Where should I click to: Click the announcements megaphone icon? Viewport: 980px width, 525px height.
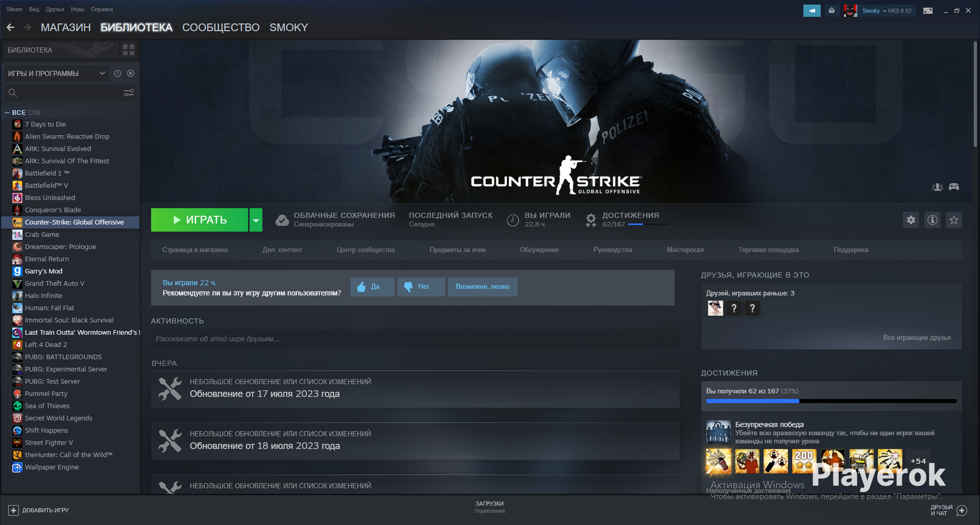point(811,10)
